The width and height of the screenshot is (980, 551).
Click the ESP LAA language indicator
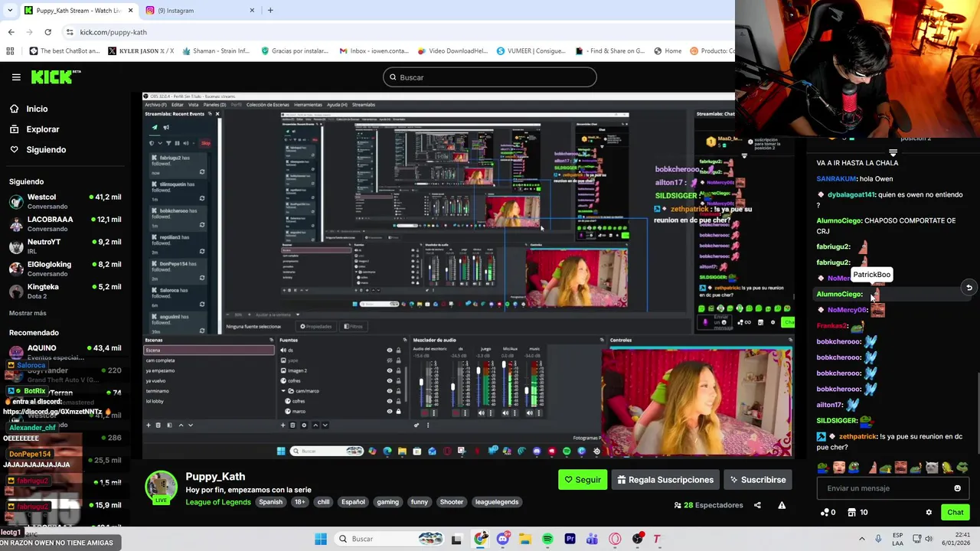tap(897, 539)
